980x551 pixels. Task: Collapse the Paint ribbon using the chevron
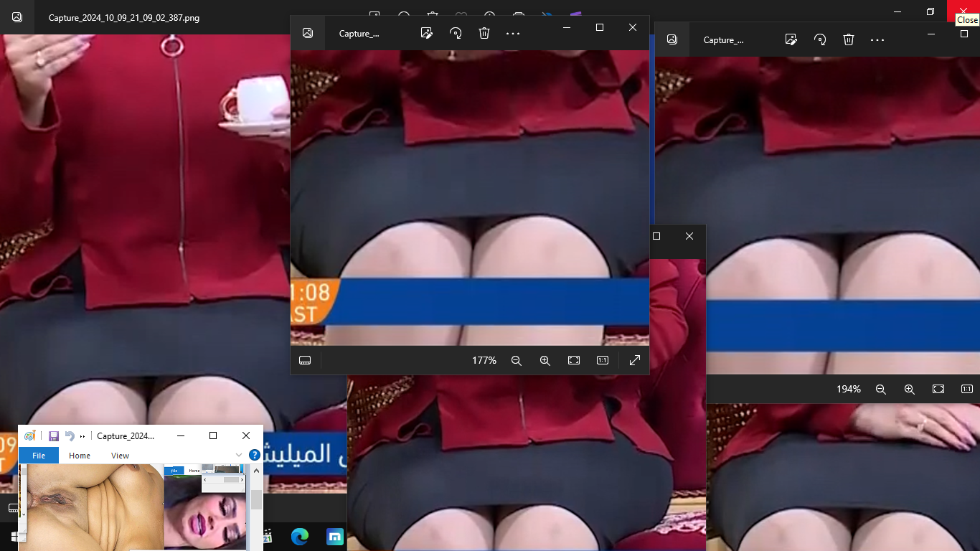[239, 456]
